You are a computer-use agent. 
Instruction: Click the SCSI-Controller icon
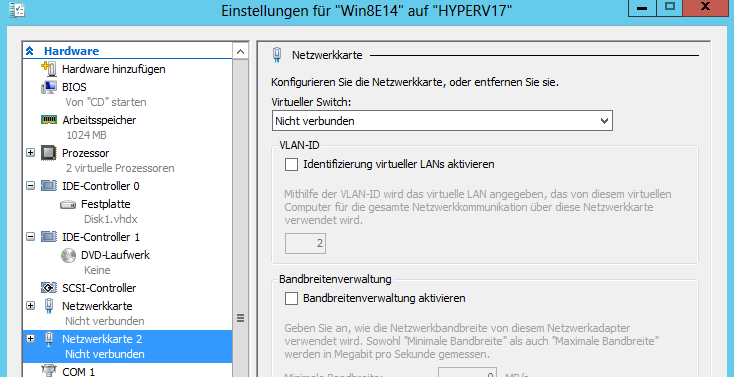point(49,288)
